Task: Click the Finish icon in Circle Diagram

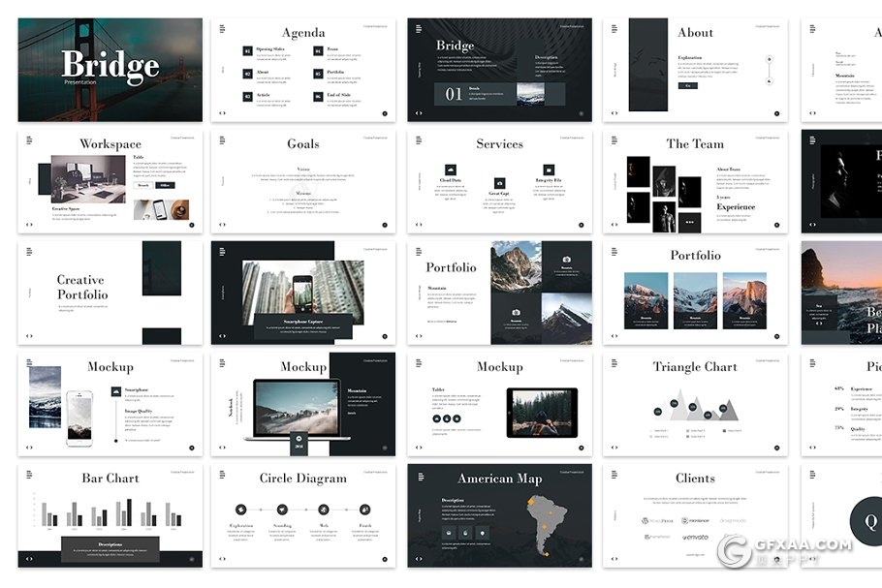Action: tap(365, 509)
